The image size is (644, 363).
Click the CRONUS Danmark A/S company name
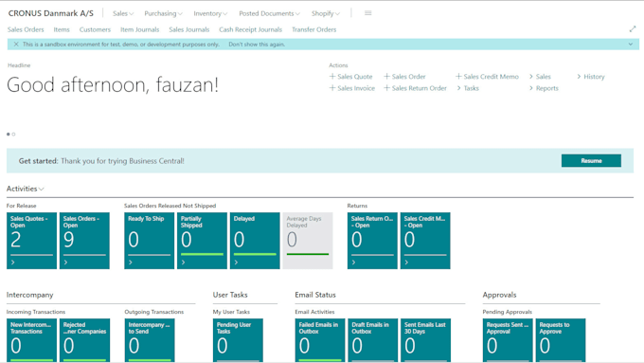[x=51, y=13]
